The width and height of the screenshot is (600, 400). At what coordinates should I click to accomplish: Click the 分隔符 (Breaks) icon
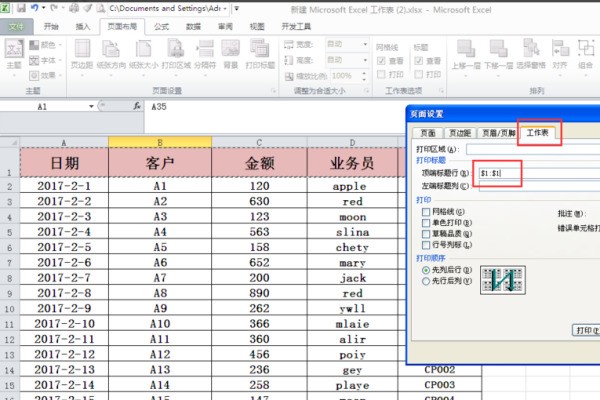[x=204, y=53]
